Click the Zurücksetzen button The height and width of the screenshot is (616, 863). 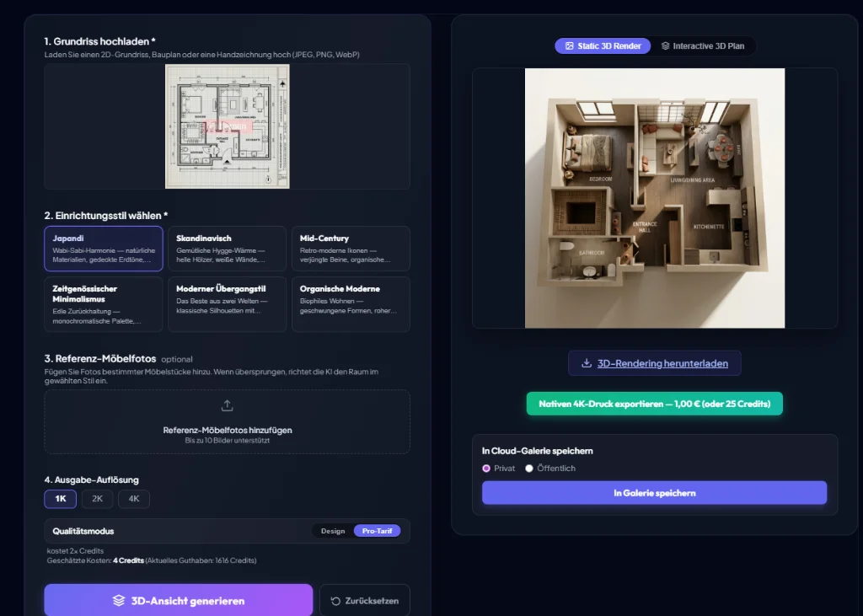[365, 600]
